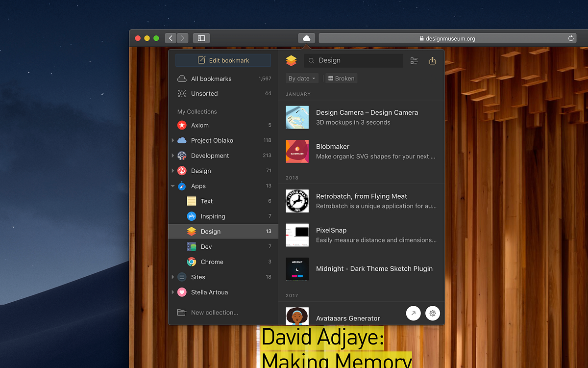Click the red star Axiom icon
588x368 pixels.
(182, 125)
